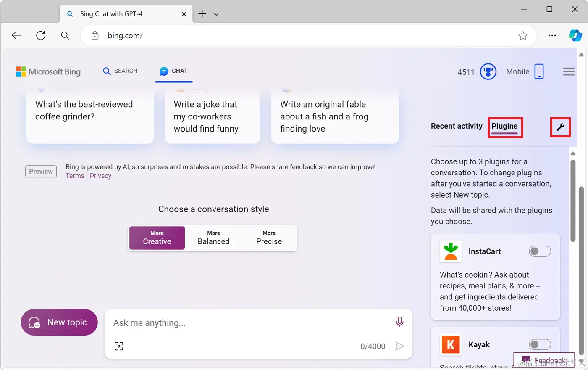Click the site lock icon in address bar

coord(95,36)
